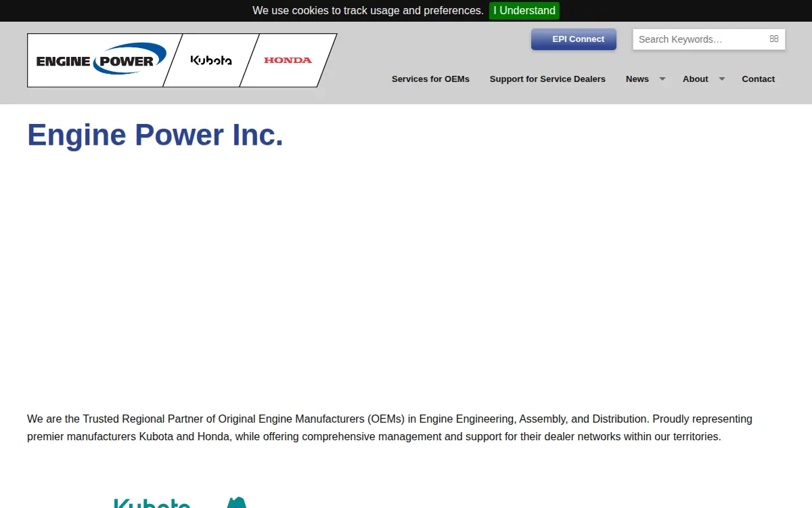The width and height of the screenshot is (812, 508).
Task: Click the Engine Power logo
Action: (x=101, y=60)
